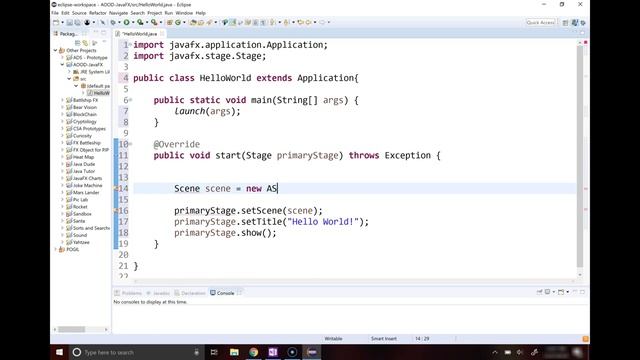Viewport: 640px width, 360px height.
Task: Switch to the Declaration tab
Action: [190, 293]
